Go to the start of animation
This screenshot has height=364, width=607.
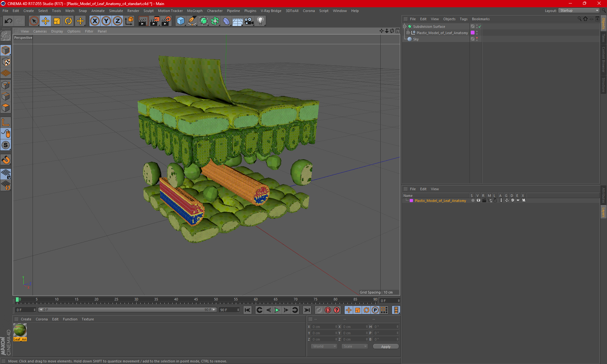[x=248, y=310]
